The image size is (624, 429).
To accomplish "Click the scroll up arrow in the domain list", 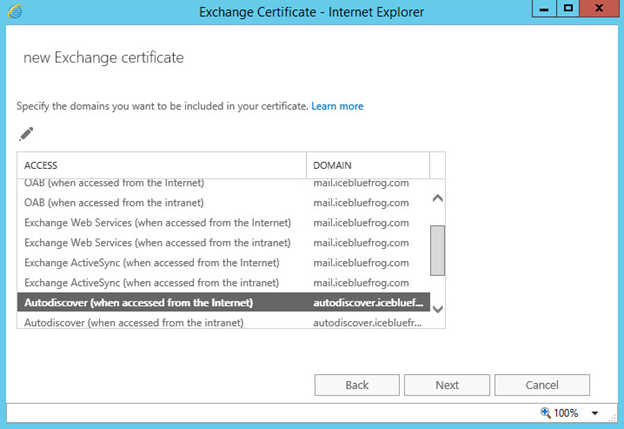I will [437, 198].
